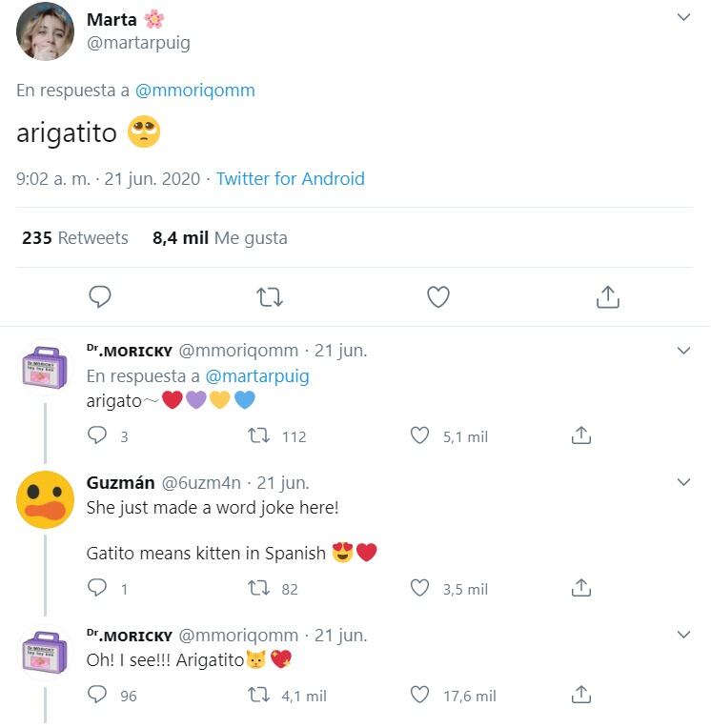Open Guzmán's duck profile picture
The height and width of the screenshot is (728, 711).
[46, 500]
